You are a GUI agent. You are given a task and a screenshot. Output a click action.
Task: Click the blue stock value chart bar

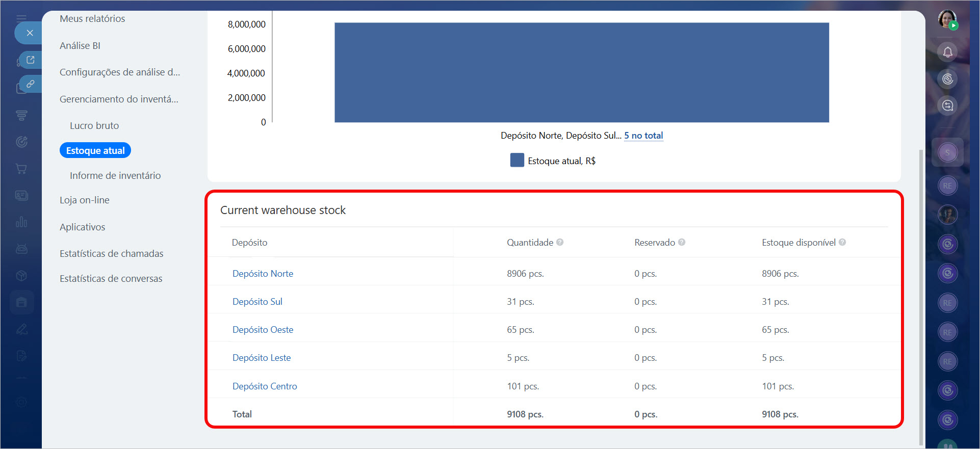[x=581, y=72]
